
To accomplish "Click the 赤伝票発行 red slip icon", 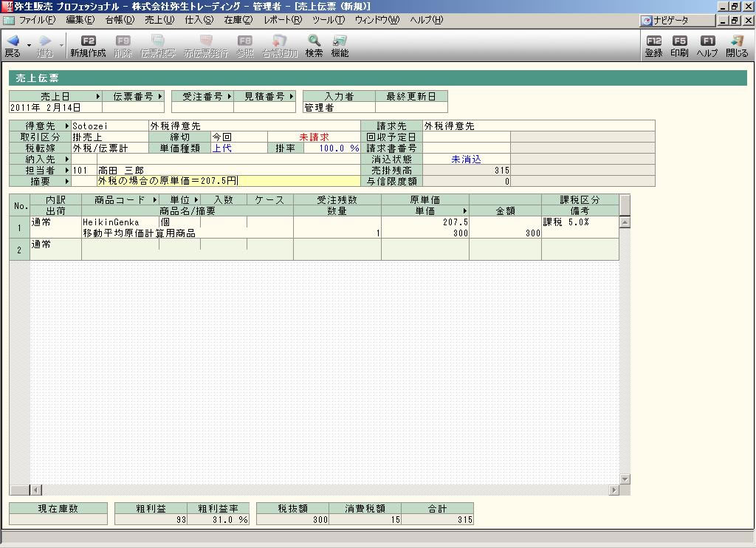I will tap(206, 41).
